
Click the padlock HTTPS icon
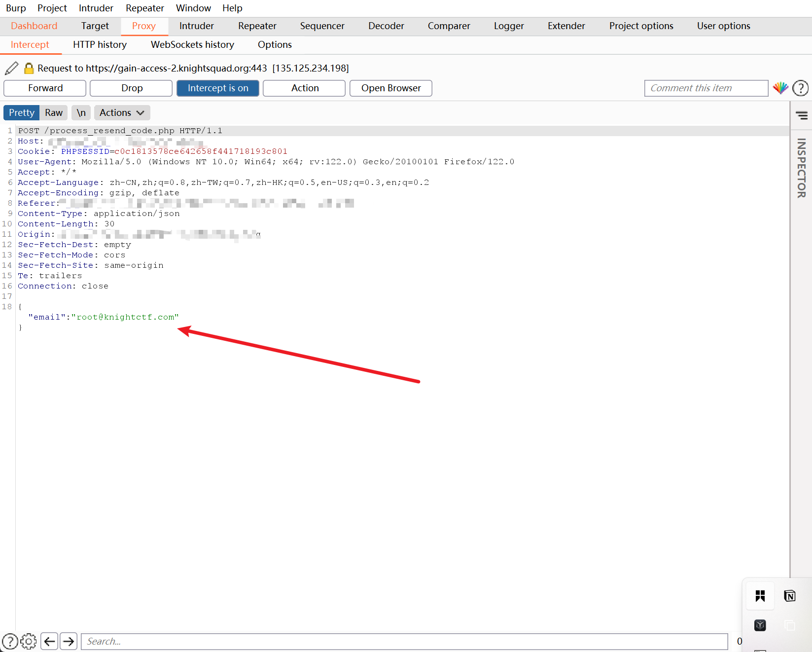(29, 68)
